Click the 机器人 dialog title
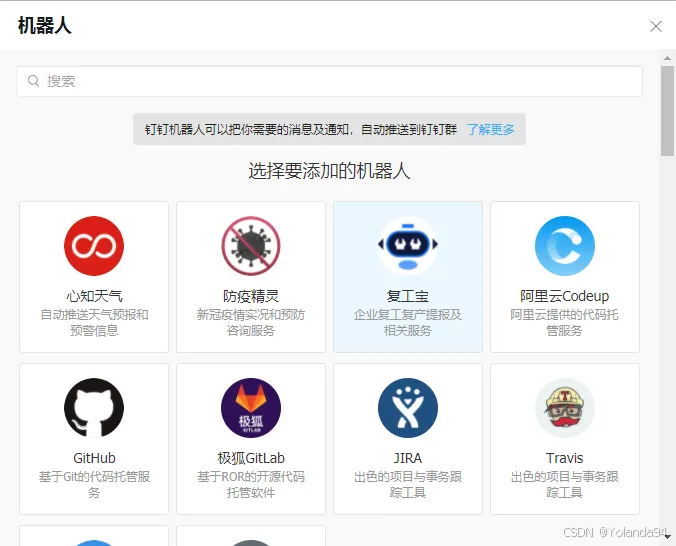The width and height of the screenshot is (676, 546). 44,25
